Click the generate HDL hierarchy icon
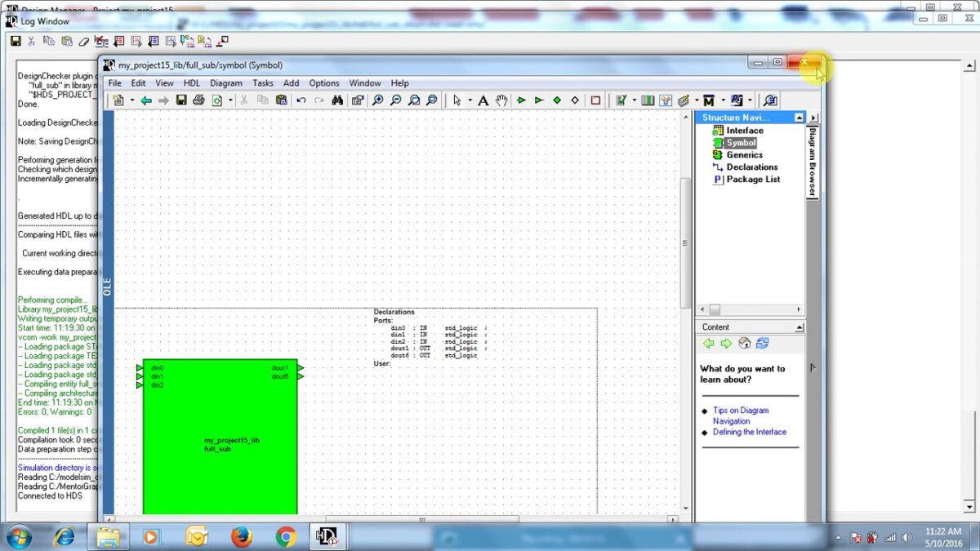Image resolution: width=980 pixels, height=551 pixels. click(666, 100)
